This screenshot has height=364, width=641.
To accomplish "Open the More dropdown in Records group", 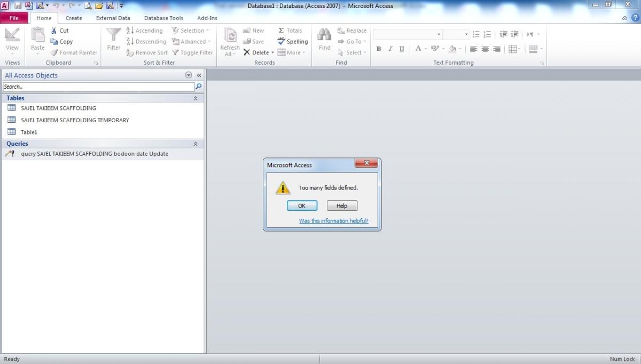I will [291, 53].
